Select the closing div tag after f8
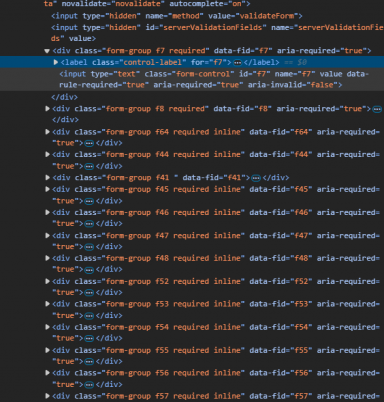The image size is (384, 402). coord(65,119)
